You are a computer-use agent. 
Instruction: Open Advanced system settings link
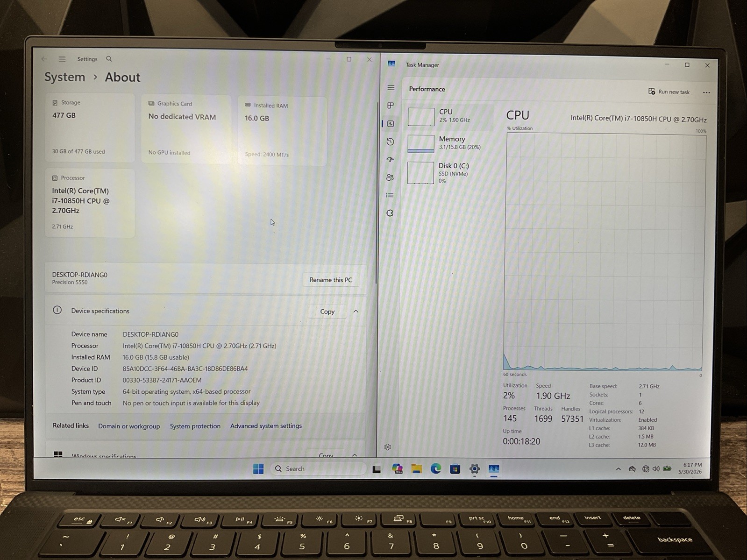coord(266,426)
